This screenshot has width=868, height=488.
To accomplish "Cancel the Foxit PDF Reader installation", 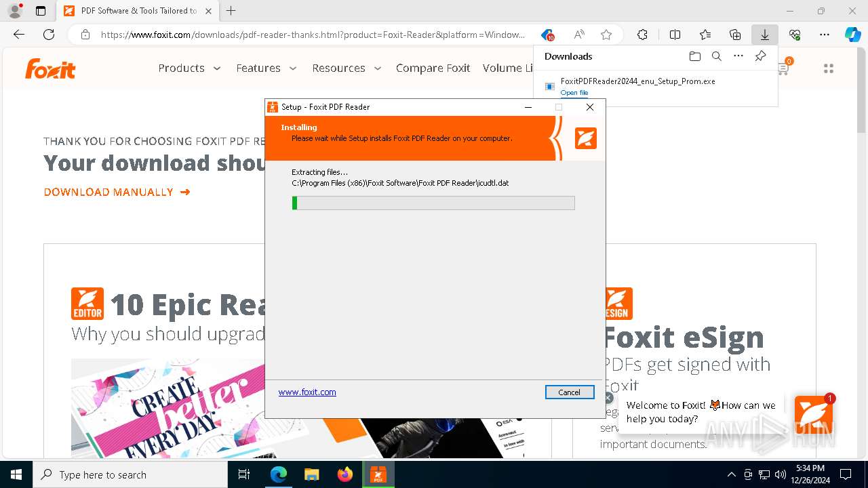I will 570,392.
